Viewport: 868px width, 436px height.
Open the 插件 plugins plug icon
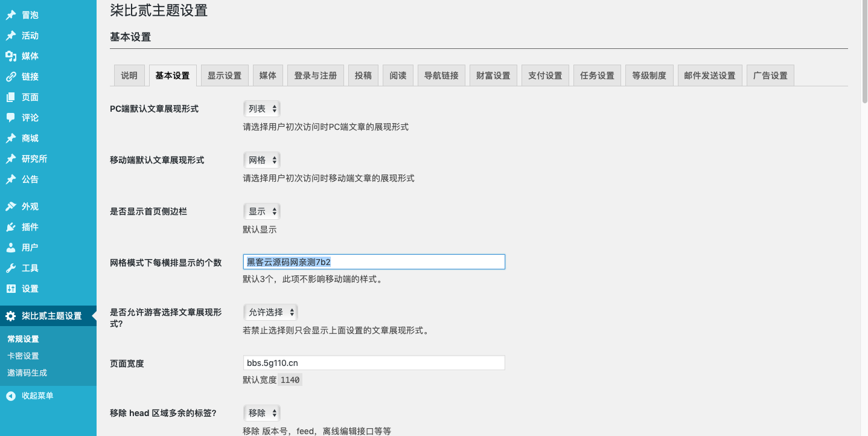11,227
